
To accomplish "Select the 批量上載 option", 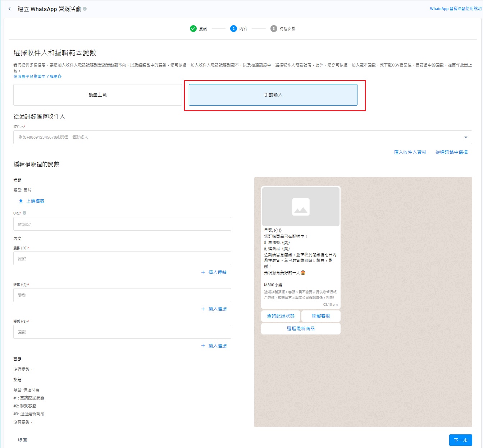I will pyautogui.click(x=97, y=95).
